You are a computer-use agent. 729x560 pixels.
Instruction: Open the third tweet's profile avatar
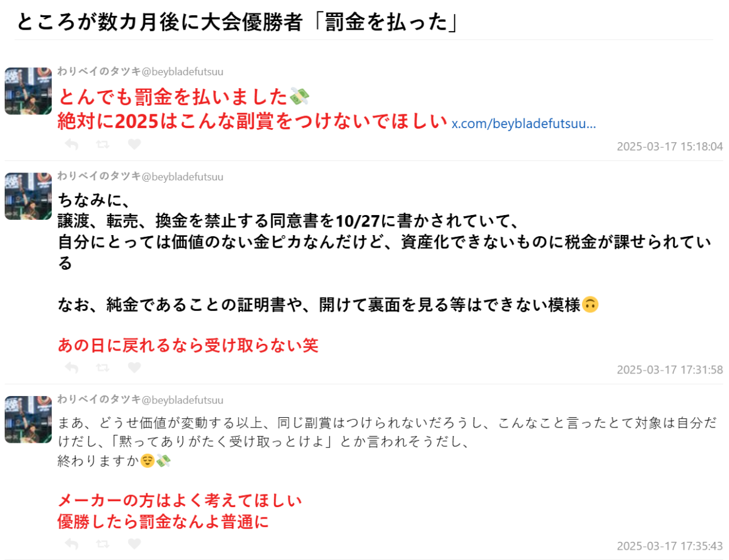point(28,420)
